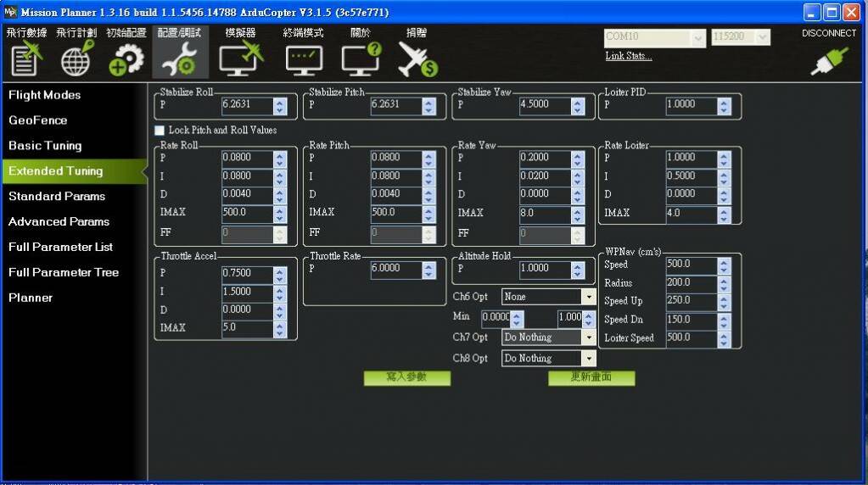Viewport: 868px width, 485px height.
Task: Step the Throttle Rate P spinner
Action: (428, 270)
